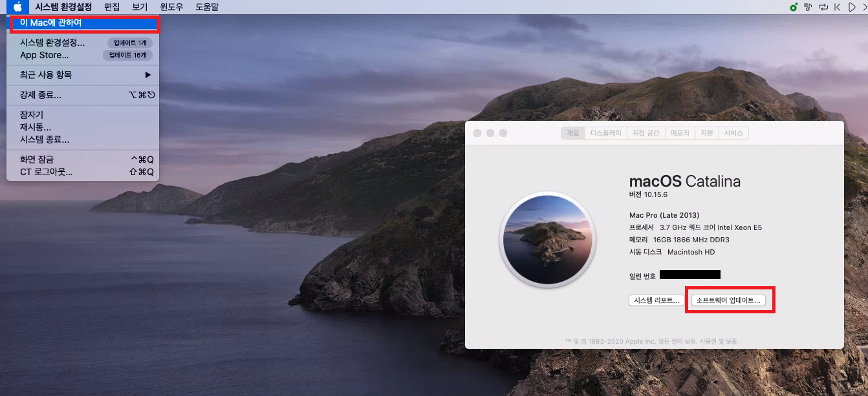The image size is (868, 396).
Task: Switch to the '디스플레이' tab
Action: click(x=606, y=133)
